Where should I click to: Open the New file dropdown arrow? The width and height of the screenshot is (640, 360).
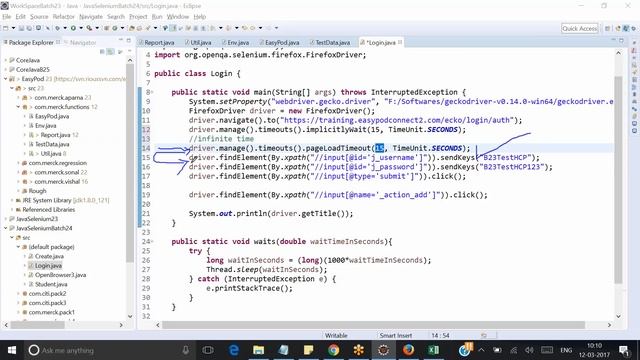coord(13,28)
